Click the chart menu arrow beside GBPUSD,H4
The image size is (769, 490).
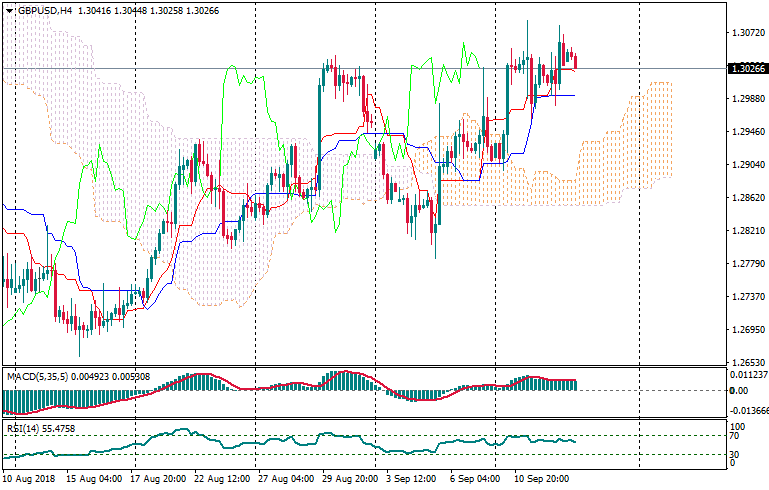coord(9,9)
